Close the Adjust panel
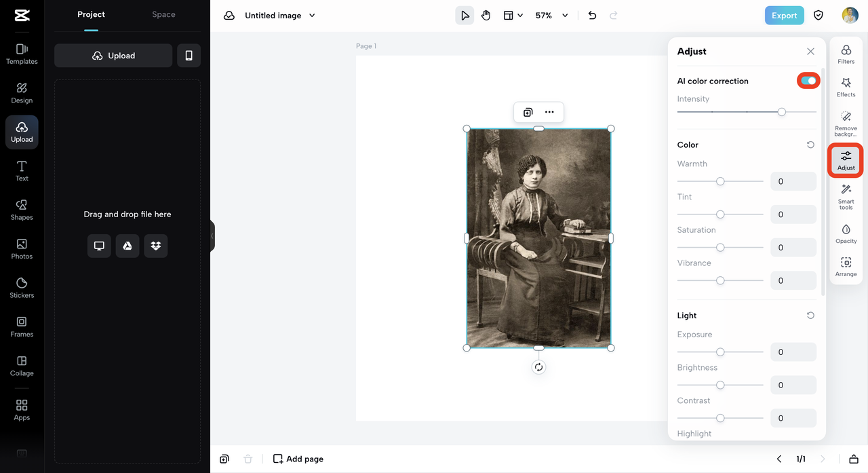The image size is (868, 473). [x=810, y=52]
